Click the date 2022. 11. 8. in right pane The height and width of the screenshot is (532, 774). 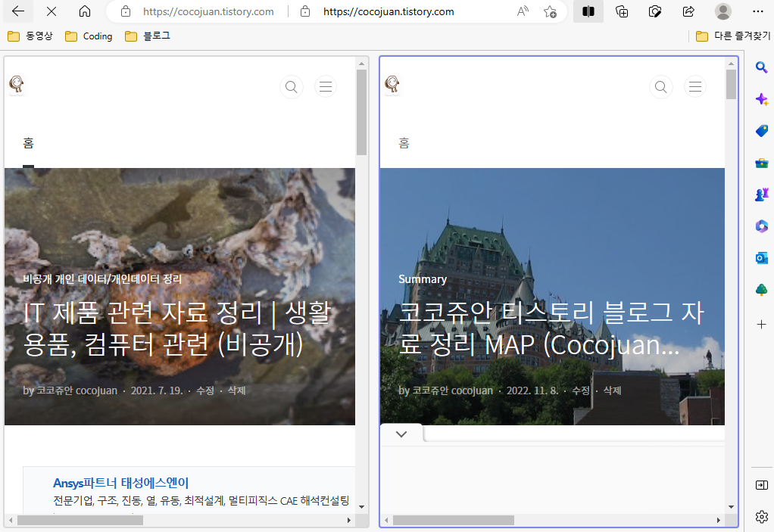click(x=532, y=390)
